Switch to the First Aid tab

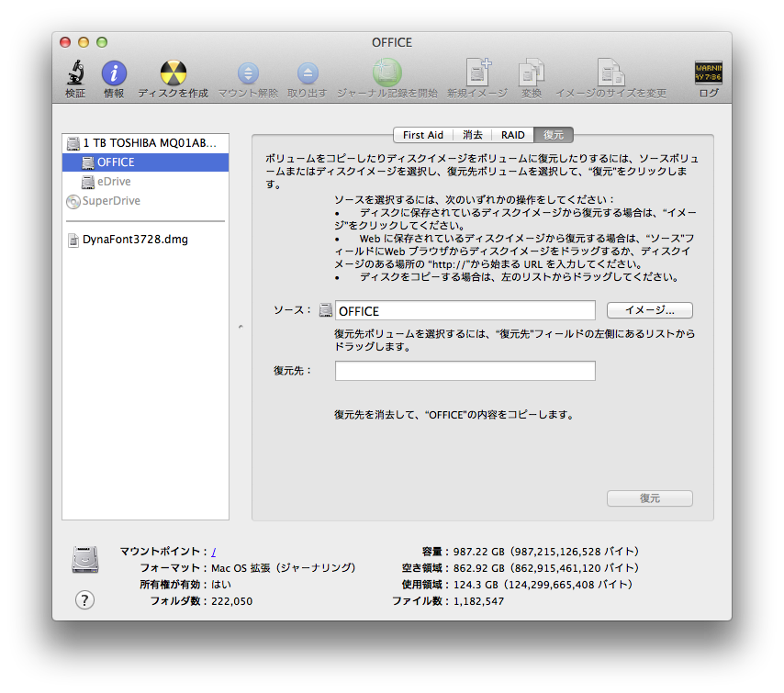(423, 135)
